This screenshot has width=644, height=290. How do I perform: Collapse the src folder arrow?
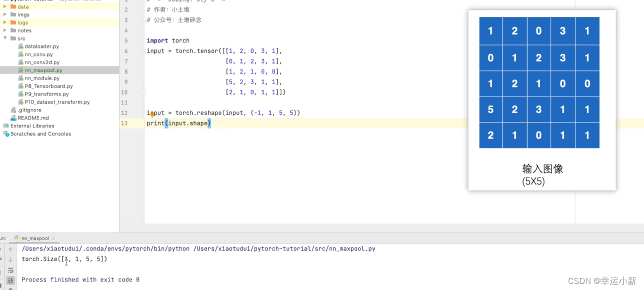5,38
